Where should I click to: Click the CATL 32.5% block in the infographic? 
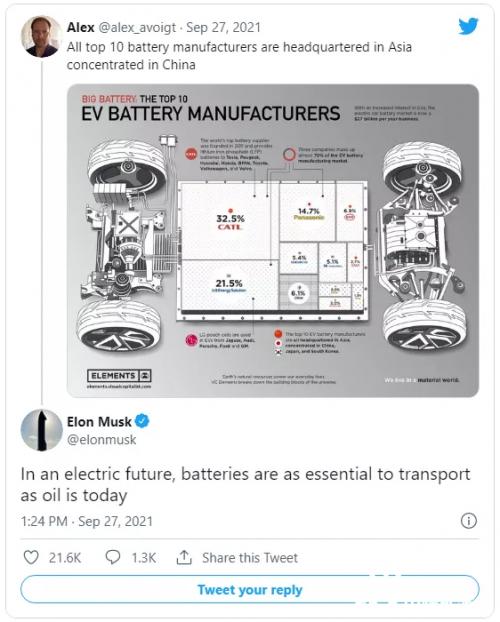(x=230, y=221)
